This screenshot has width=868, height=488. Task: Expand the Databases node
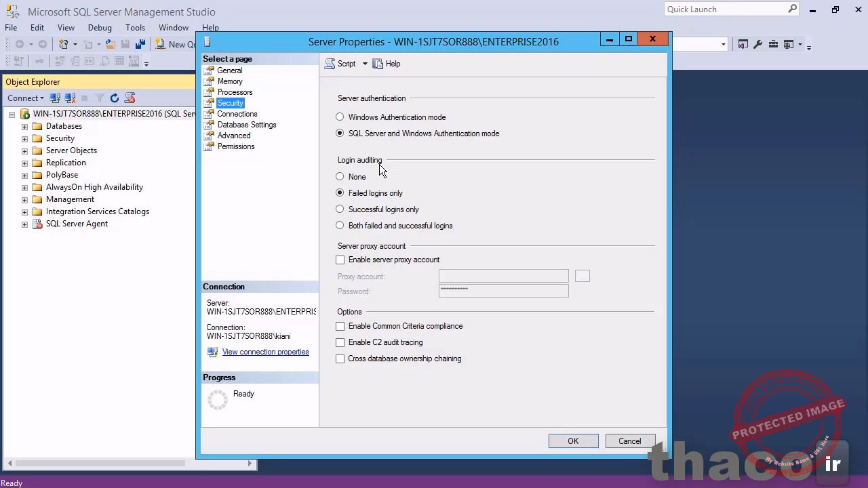click(24, 126)
